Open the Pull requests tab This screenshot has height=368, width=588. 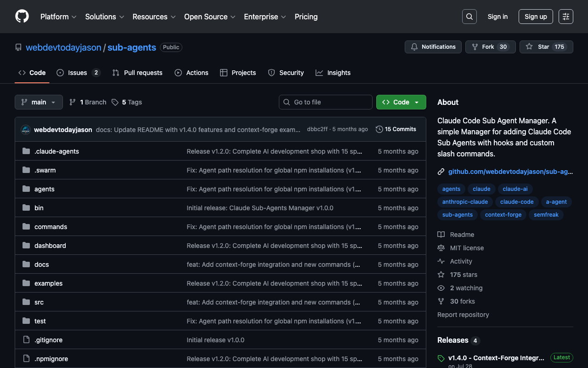pos(137,73)
